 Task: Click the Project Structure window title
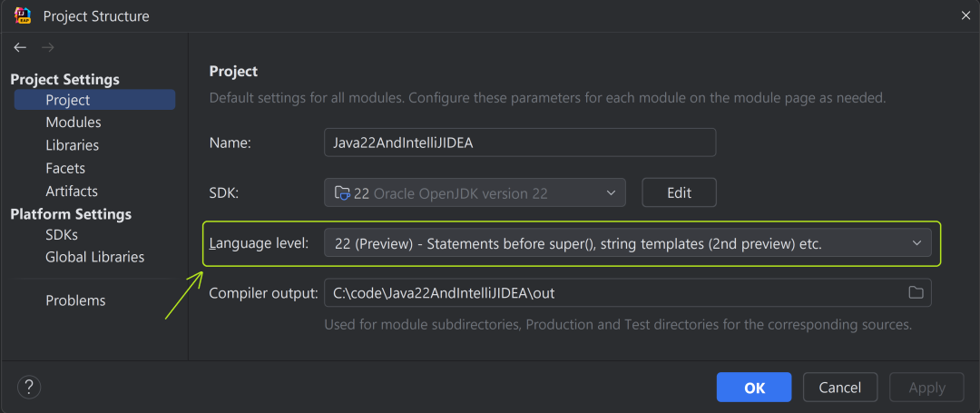96,16
